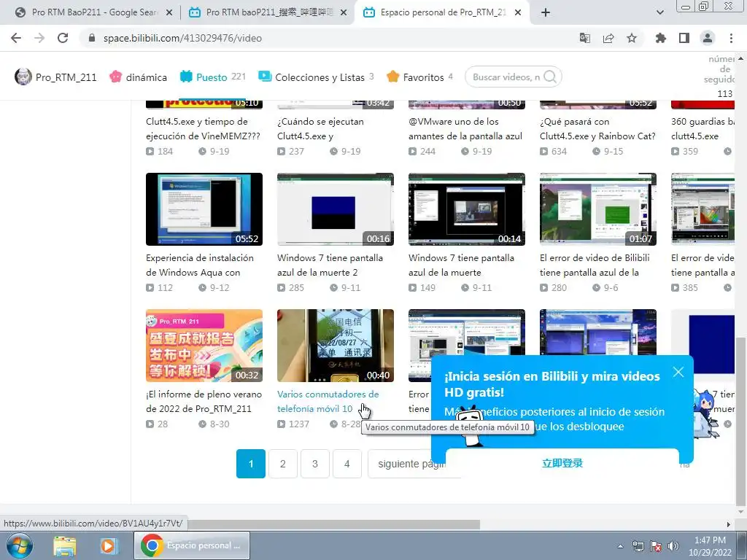Open Windows Explorer from the taskbar
The width and height of the screenshot is (747, 560).
point(64,545)
